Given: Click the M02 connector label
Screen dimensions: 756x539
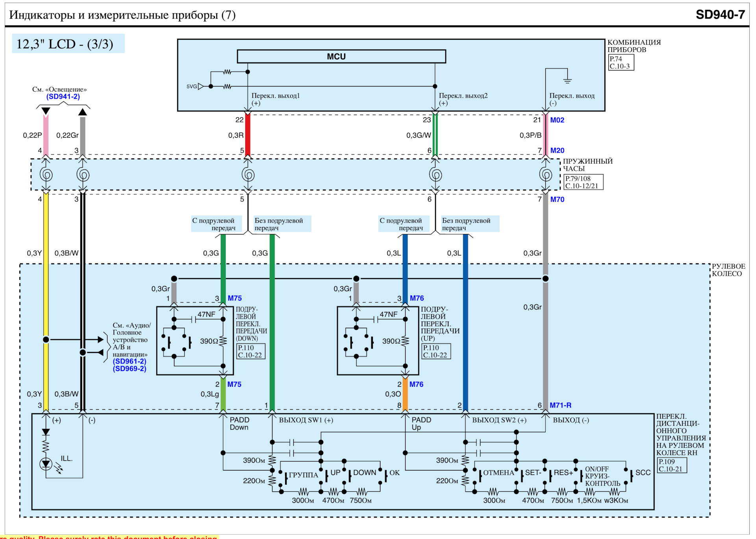Looking at the screenshot, I should pyautogui.click(x=557, y=120).
